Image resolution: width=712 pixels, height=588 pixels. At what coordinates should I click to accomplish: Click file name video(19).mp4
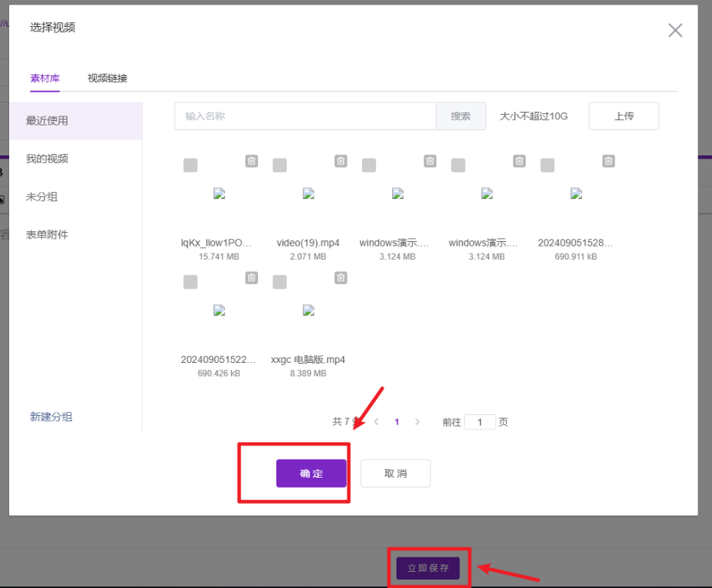pyautogui.click(x=309, y=243)
